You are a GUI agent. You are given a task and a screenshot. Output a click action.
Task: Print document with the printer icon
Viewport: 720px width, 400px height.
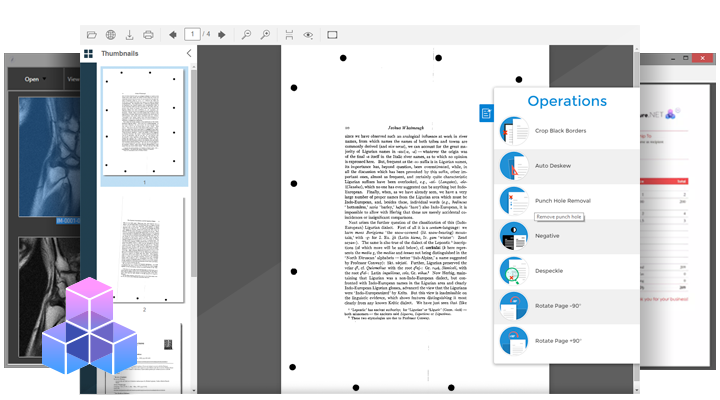point(148,35)
